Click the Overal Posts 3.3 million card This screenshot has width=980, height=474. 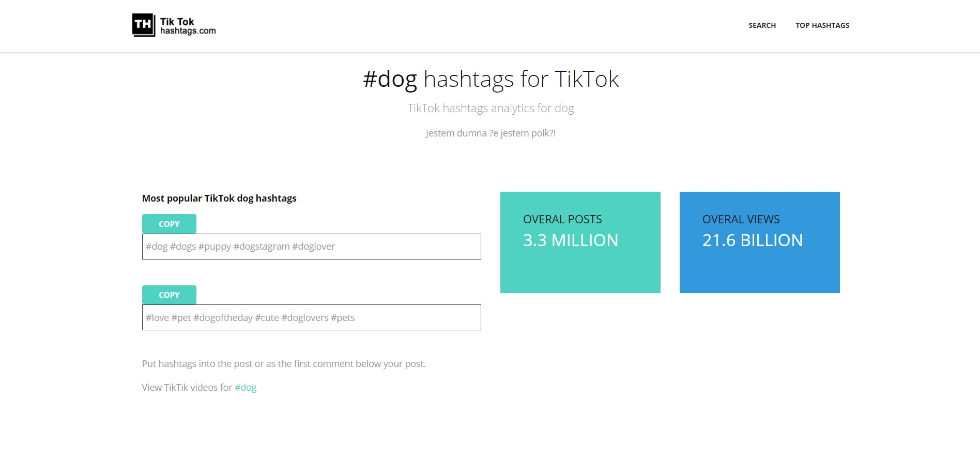click(580, 242)
